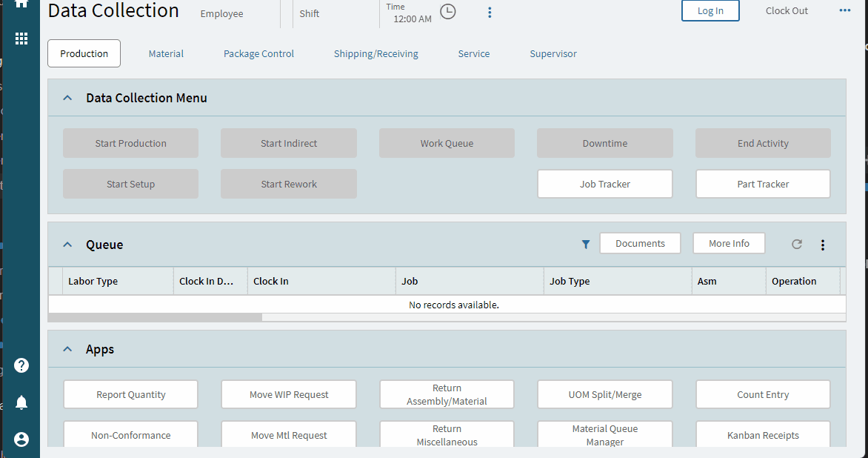Open notifications bell icon

tap(21, 402)
